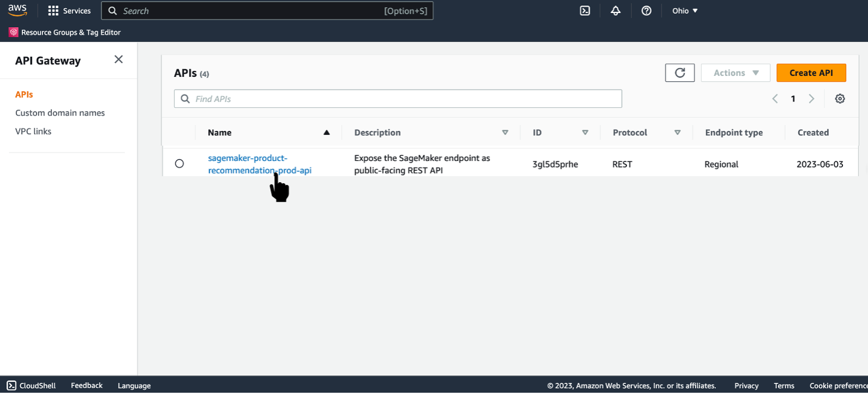Open VPC links in the sidebar
This screenshot has height=396, width=868.
coord(33,131)
